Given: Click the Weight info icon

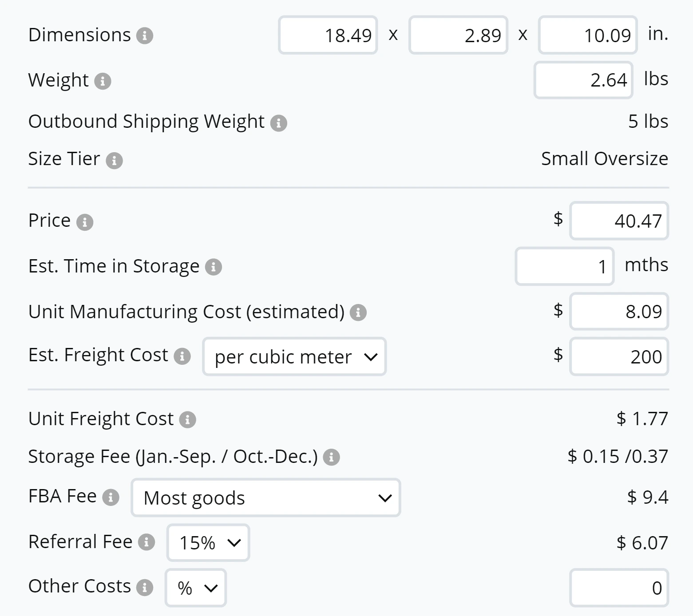Looking at the screenshot, I should [x=103, y=81].
